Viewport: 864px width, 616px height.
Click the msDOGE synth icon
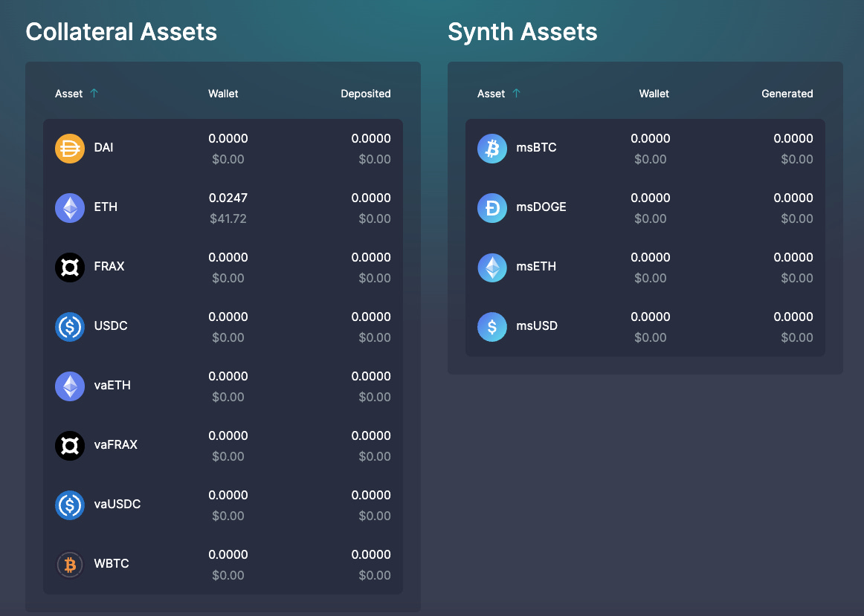click(x=492, y=208)
